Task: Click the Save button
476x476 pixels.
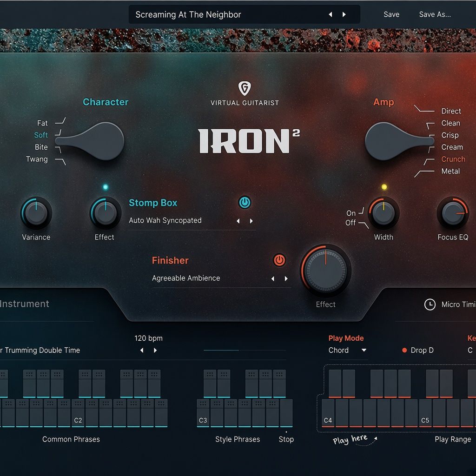Action: 391,14
